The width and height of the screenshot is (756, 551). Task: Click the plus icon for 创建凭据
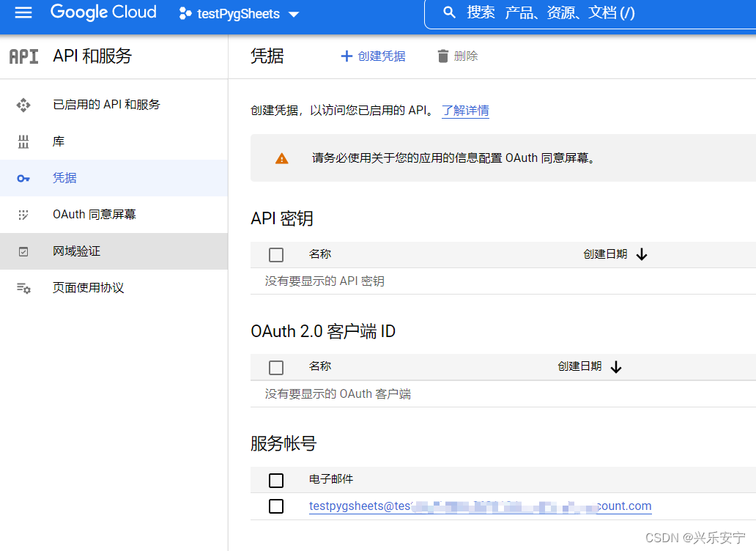[346, 56]
